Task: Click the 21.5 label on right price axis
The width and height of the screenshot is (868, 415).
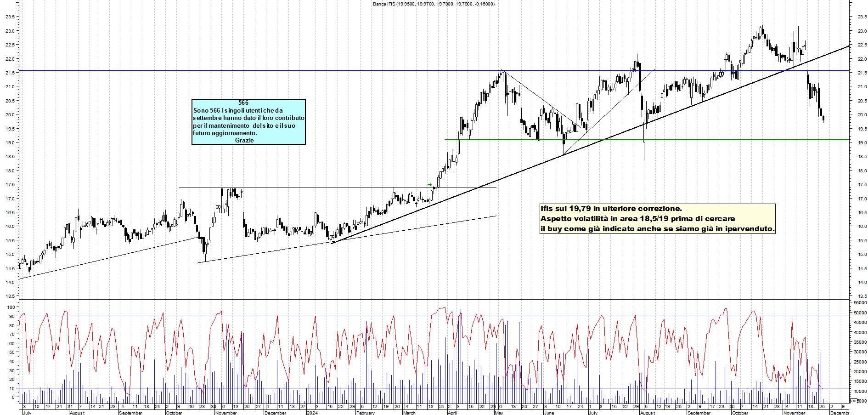Action: (x=862, y=73)
